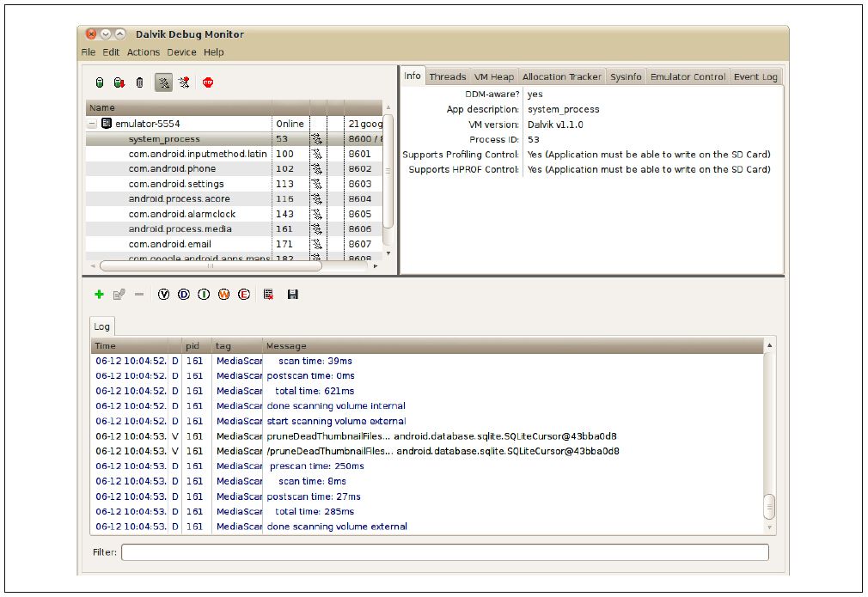Open the File menu
Viewport: 868px width, 597px height.
[88, 52]
